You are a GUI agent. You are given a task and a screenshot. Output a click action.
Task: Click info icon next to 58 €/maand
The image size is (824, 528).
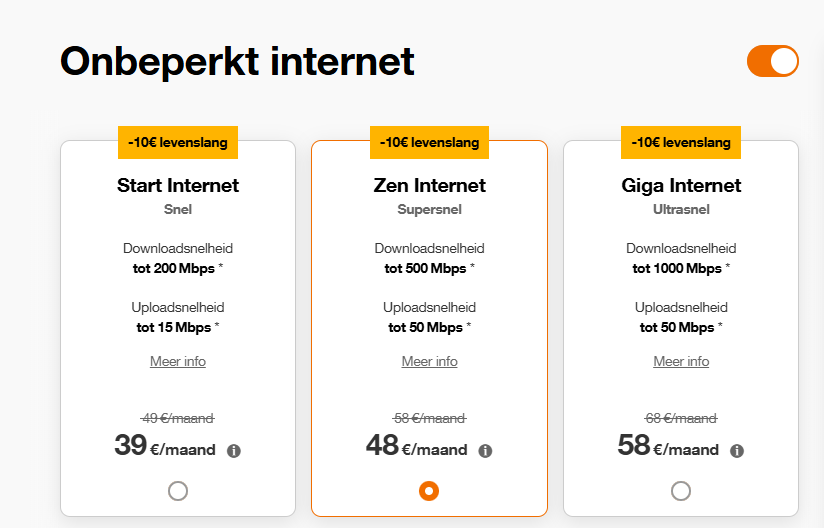(737, 451)
